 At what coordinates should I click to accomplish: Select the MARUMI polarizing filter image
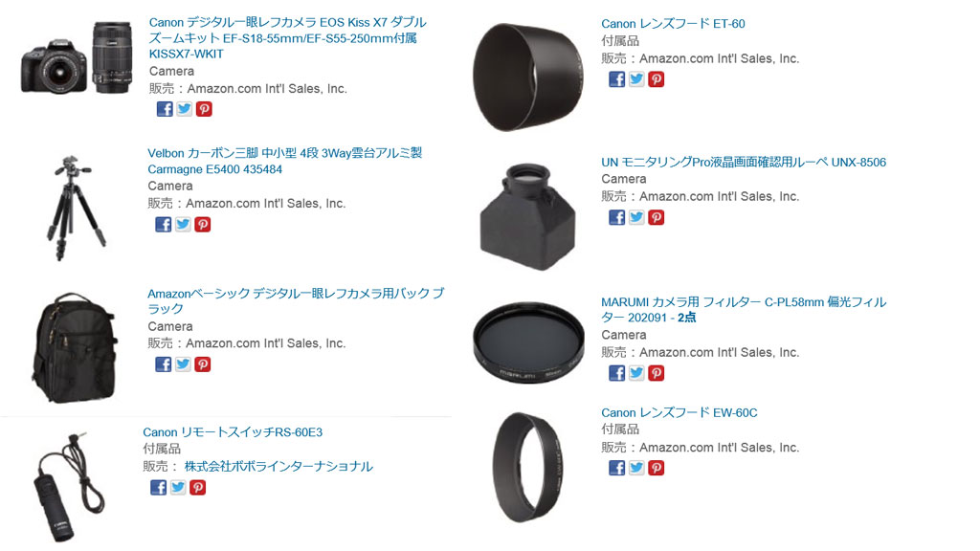point(528,342)
